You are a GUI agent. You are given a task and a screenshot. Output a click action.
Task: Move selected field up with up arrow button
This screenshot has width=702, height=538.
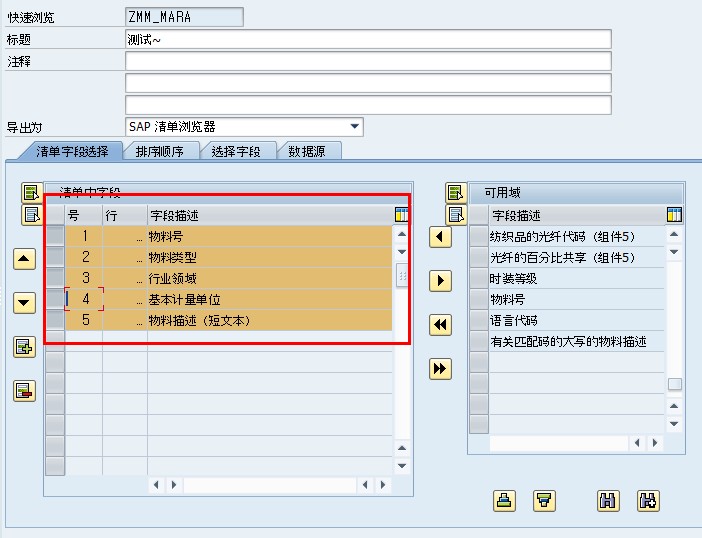[24, 259]
